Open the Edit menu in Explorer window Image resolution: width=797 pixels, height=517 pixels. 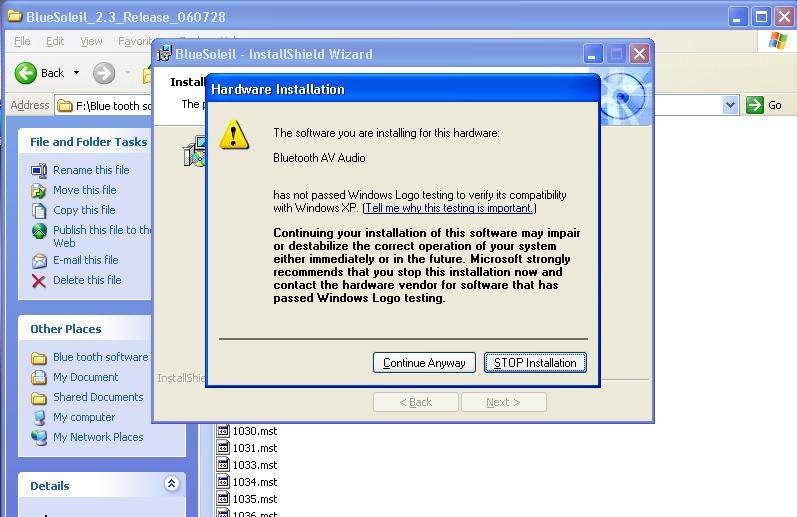[x=55, y=41]
